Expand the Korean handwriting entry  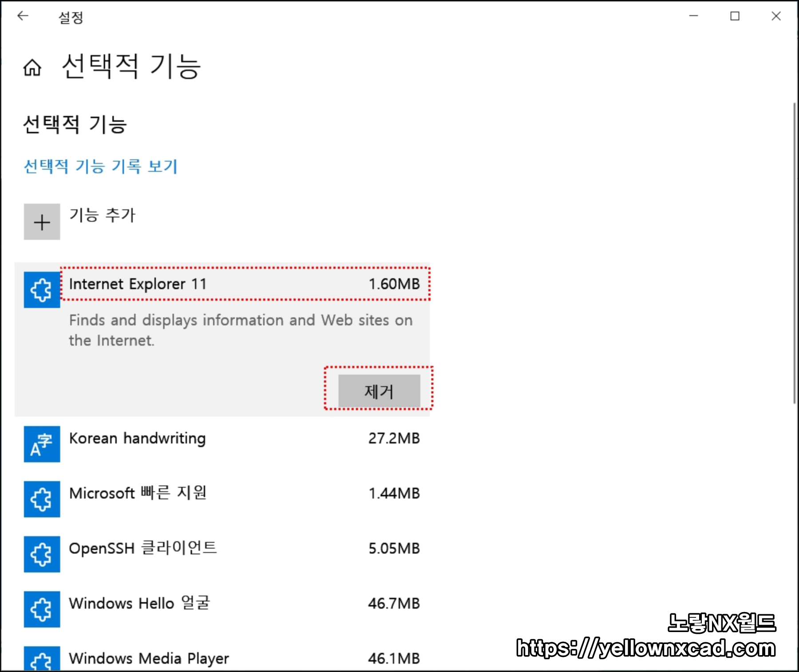pyautogui.click(x=222, y=444)
